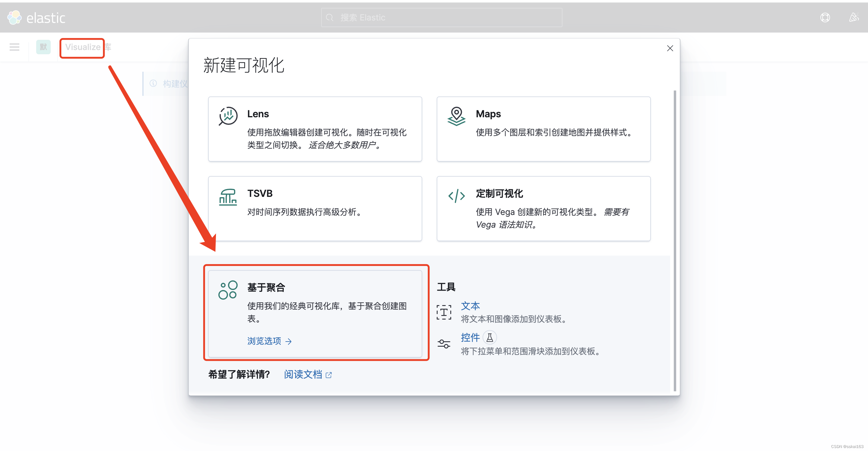
Task: Click the Lens chart icon
Action: (x=228, y=116)
